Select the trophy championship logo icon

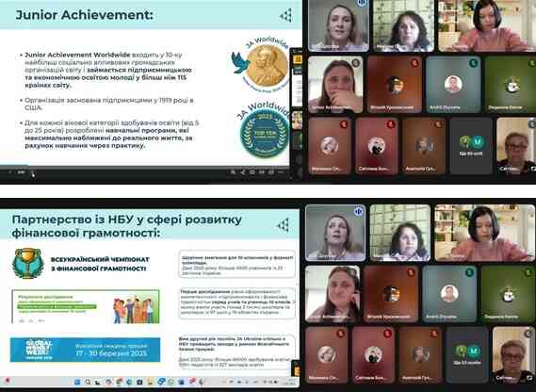28,264
